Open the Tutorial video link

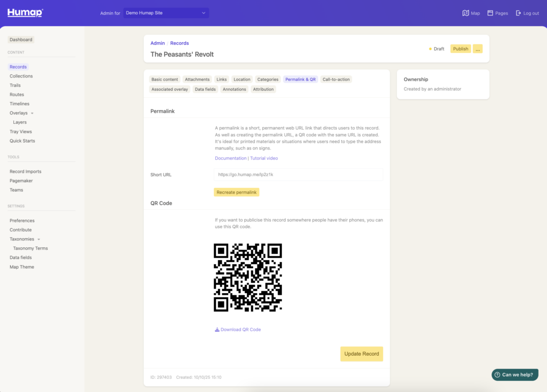pos(264,158)
